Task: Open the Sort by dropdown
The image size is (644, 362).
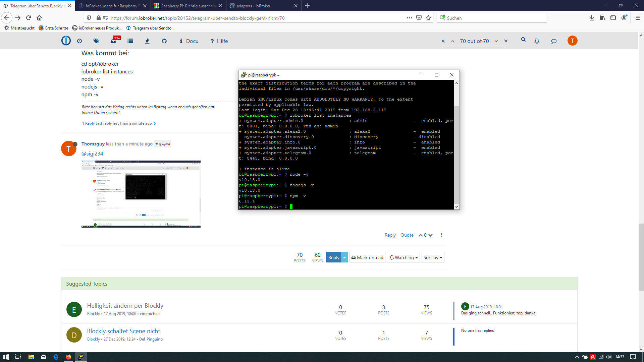Action: coord(433,257)
